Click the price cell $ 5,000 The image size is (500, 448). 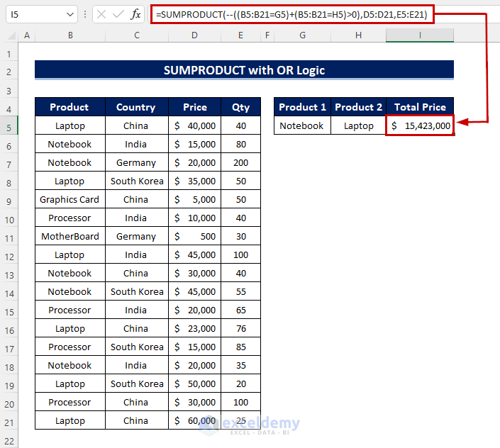coord(194,199)
